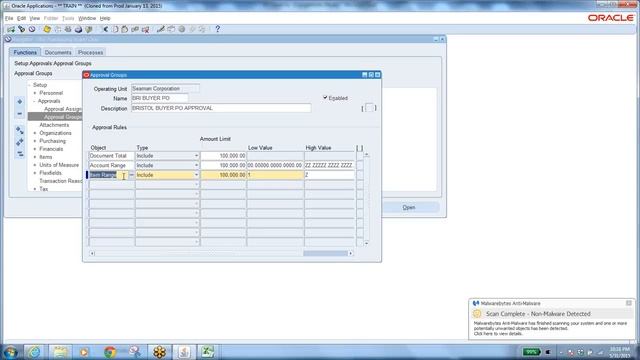Open the Java application taskbar icon

184,351
